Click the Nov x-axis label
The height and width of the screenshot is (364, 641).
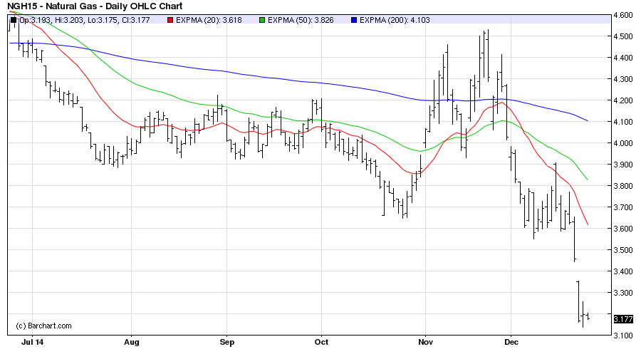(426, 342)
